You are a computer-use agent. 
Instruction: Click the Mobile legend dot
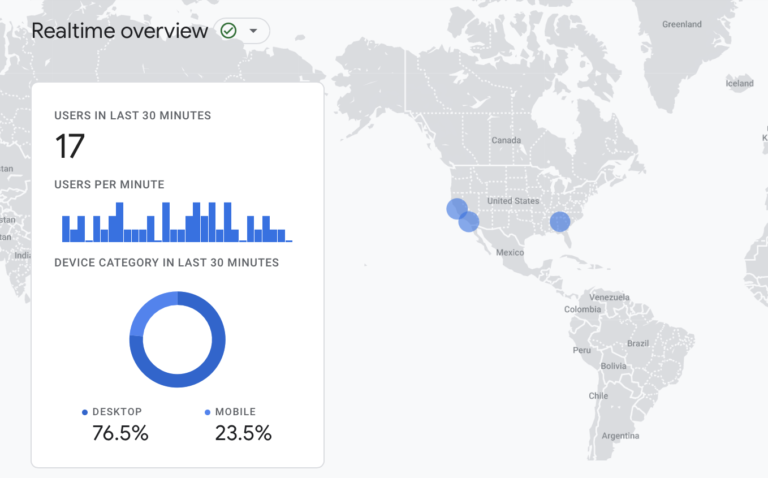208,412
